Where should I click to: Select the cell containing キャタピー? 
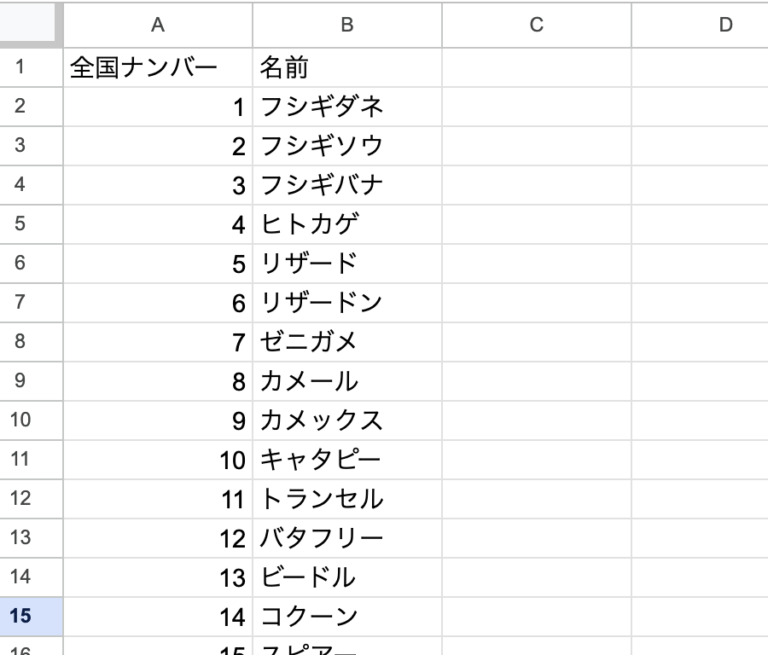[346, 460]
